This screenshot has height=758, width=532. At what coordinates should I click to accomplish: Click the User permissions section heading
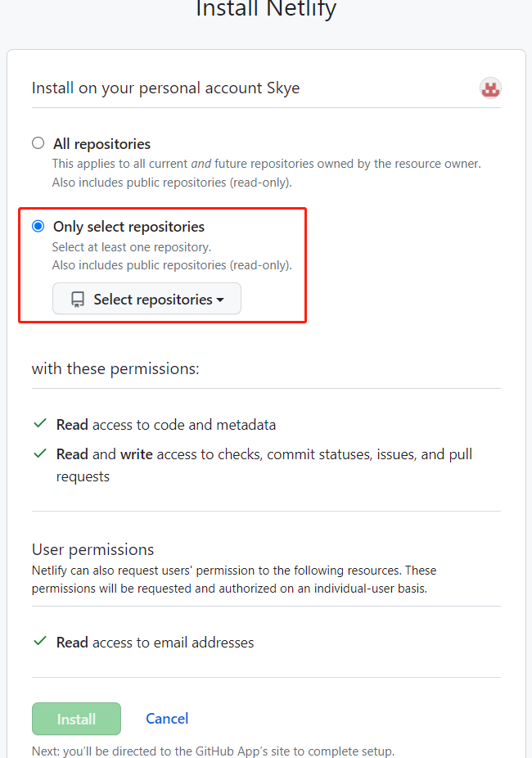pos(92,549)
